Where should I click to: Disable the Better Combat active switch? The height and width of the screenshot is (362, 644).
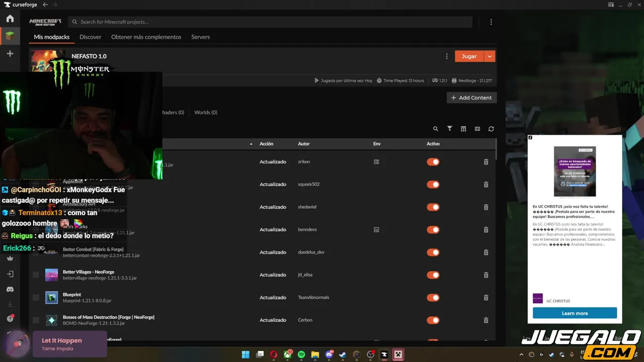(x=433, y=252)
